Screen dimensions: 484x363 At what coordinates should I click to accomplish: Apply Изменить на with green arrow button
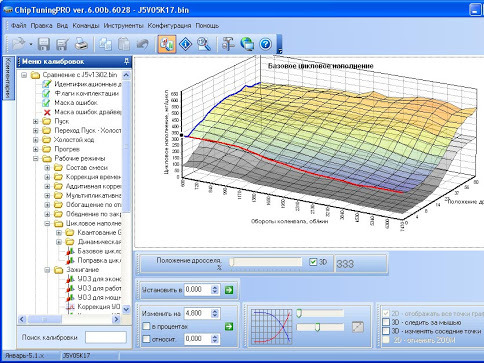[229, 327]
